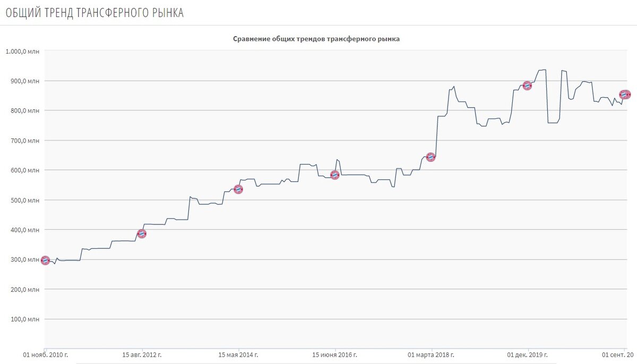Click the '800,0 млн' axis label

click(25, 111)
